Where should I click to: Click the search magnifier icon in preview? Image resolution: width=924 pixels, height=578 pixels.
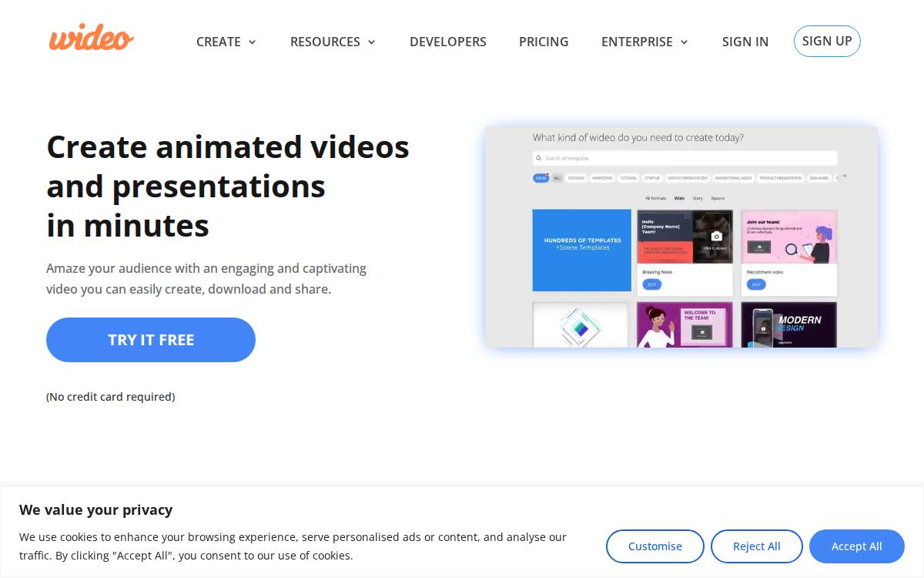538,158
